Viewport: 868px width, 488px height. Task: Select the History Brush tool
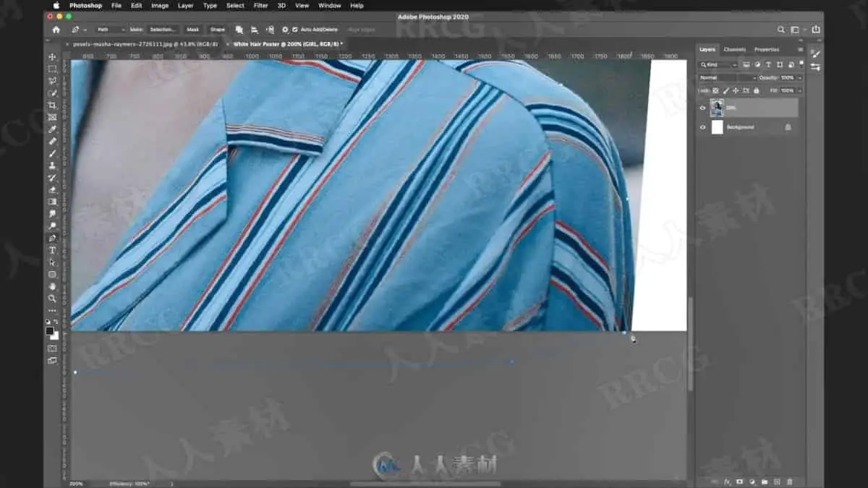[x=52, y=178]
